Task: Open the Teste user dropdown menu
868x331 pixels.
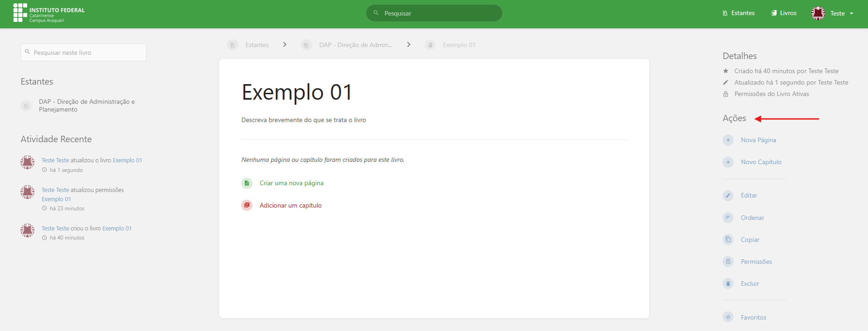Action: (x=833, y=13)
